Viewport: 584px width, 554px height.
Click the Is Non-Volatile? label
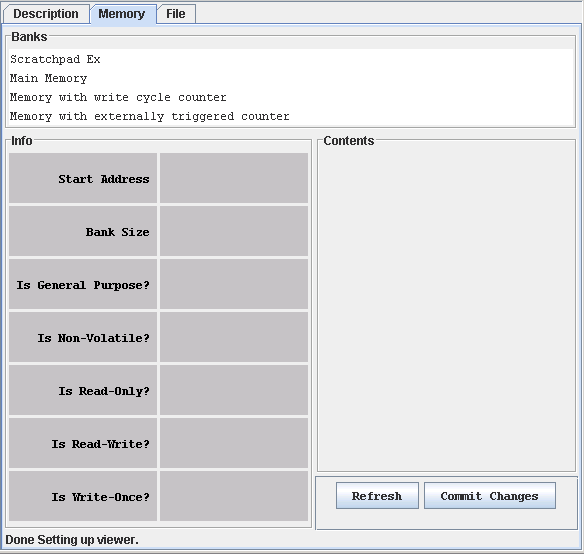click(83, 338)
